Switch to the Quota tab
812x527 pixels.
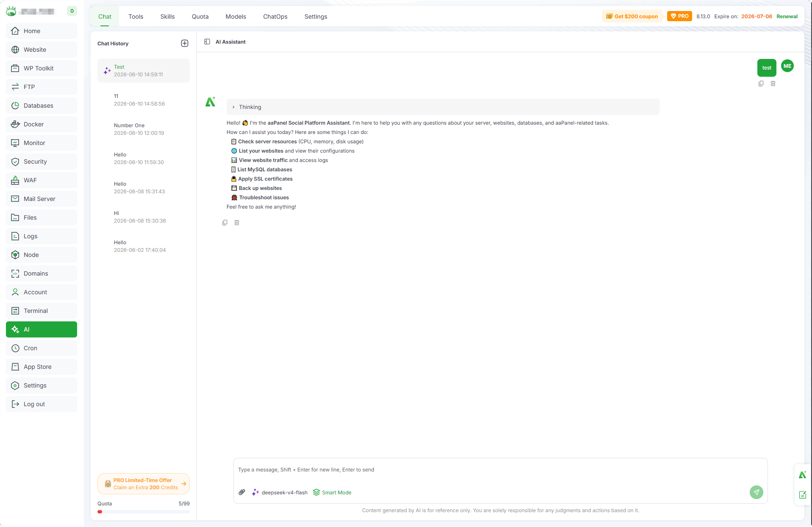pyautogui.click(x=200, y=17)
